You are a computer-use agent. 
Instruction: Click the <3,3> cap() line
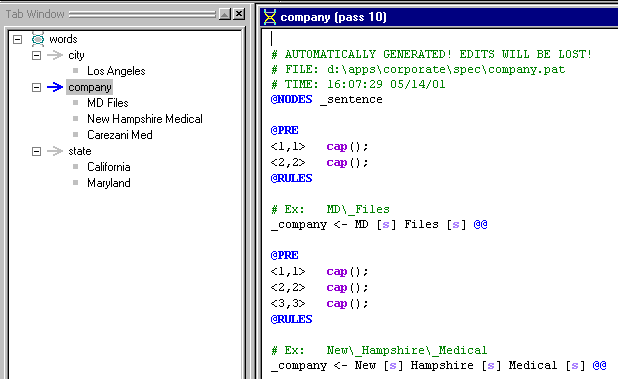(x=319, y=304)
